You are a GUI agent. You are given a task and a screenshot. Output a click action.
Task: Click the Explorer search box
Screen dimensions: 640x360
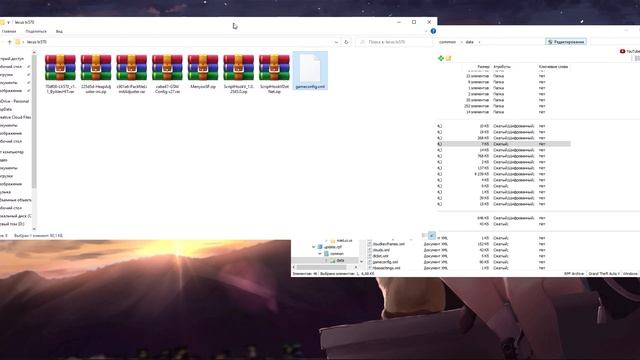click(x=394, y=42)
